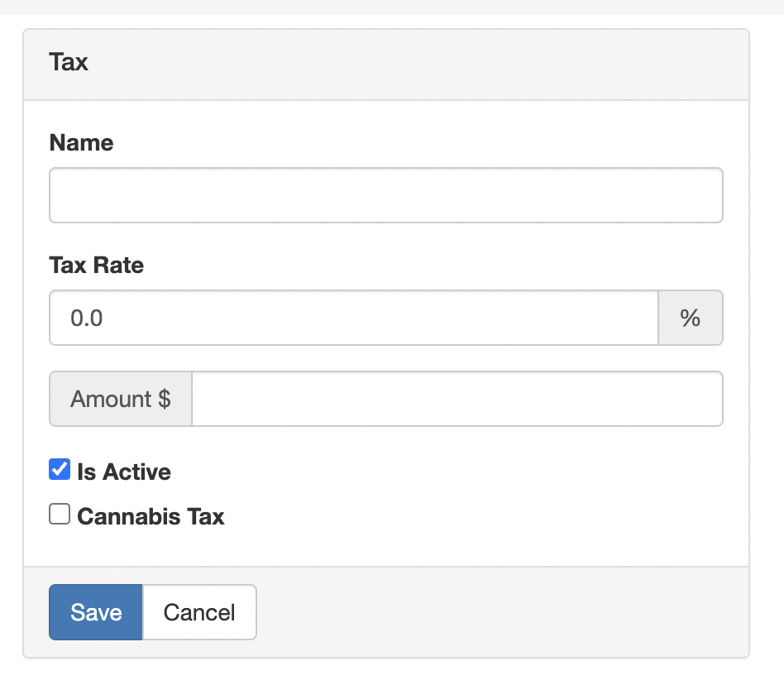784x685 pixels.
Task: Click the Tax panel heading
Action: (69, 62)
